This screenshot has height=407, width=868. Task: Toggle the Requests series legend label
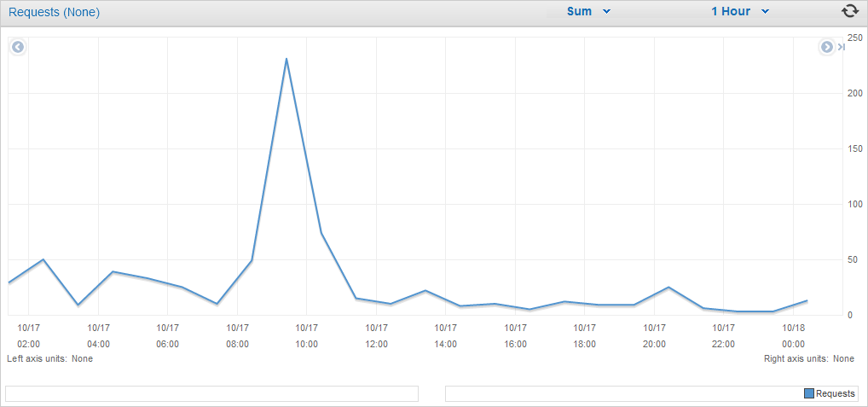tap(836, 393)
